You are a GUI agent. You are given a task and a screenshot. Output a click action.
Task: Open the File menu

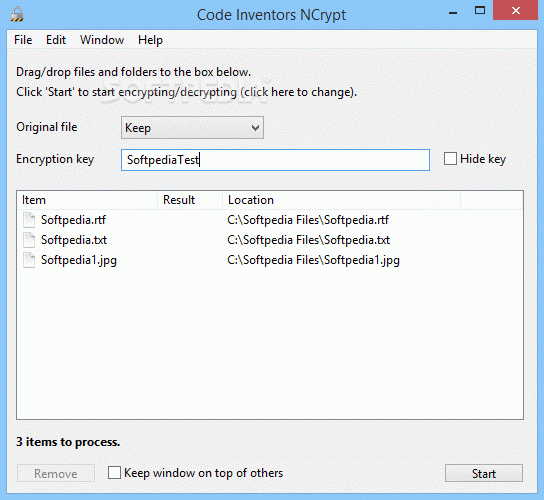pos(23,40)
